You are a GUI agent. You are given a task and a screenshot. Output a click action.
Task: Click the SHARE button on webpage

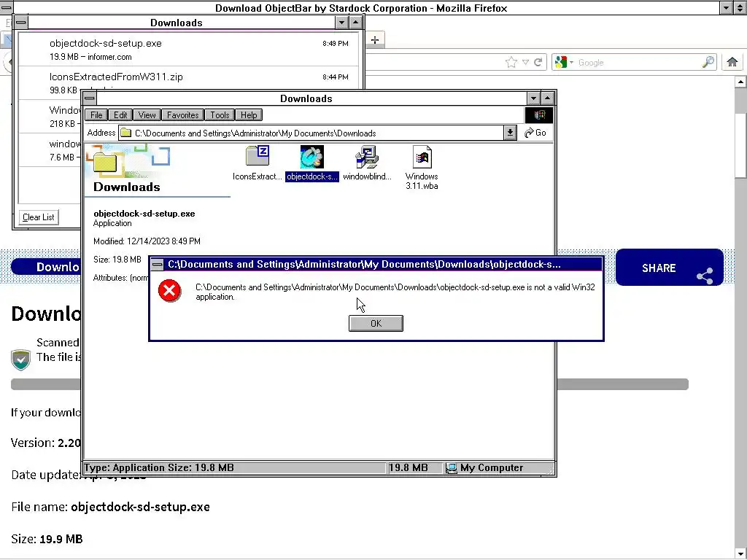point(670,268)
